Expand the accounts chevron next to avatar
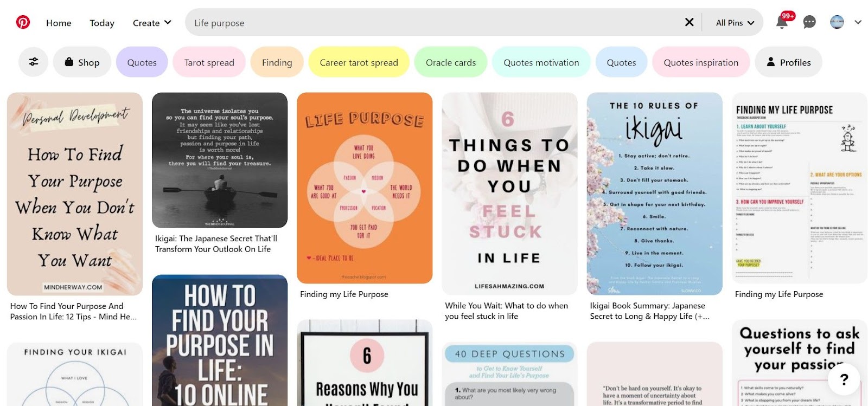The width and height of the screenshot is (868, 406). pyautogui.click(x=858, y=22)
